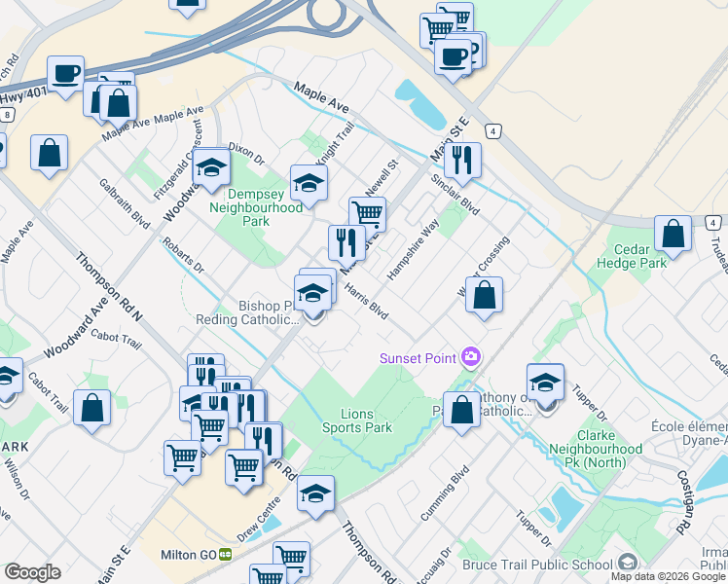Select the Harris Blvd street label

click(366, 302)
